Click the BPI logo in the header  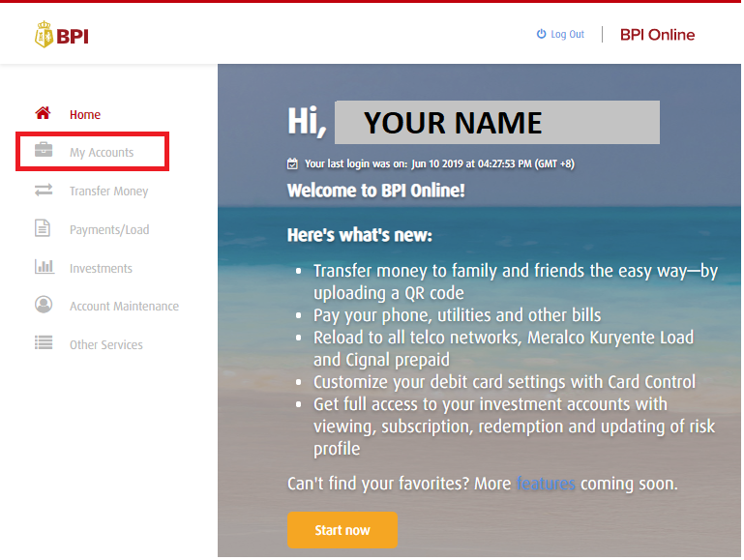click(x=62, y=34)
